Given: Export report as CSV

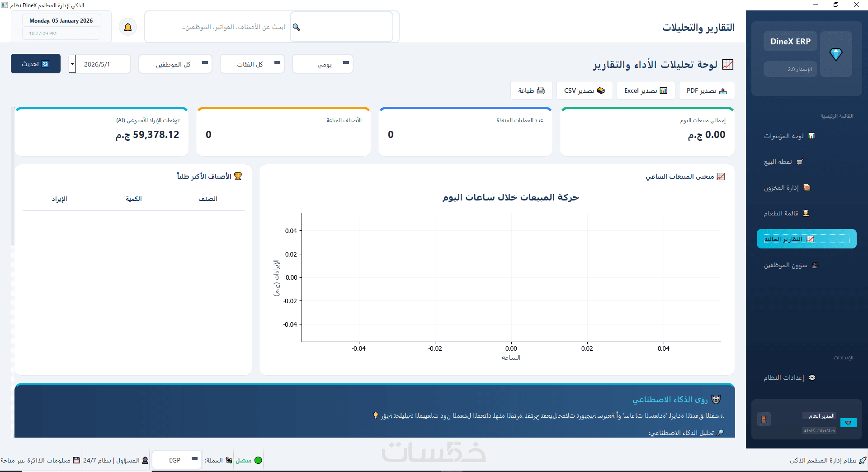Looking at the screenshot, I should (x=585, y=91).
